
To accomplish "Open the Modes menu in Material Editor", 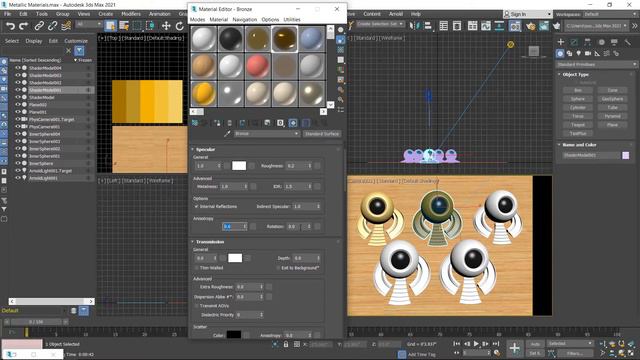I will click(198, 20).
